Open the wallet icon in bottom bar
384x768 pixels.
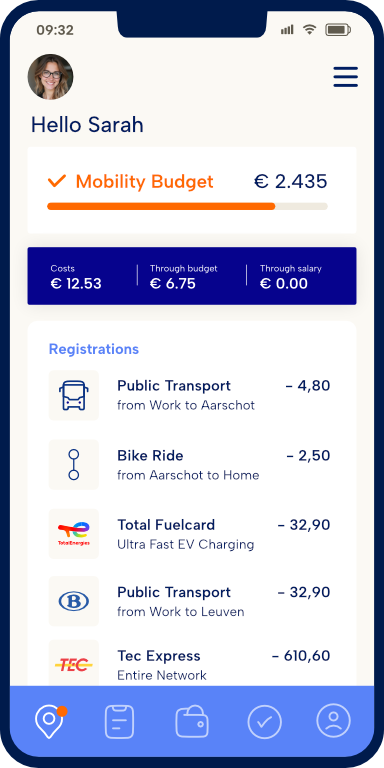coord(192,721)
